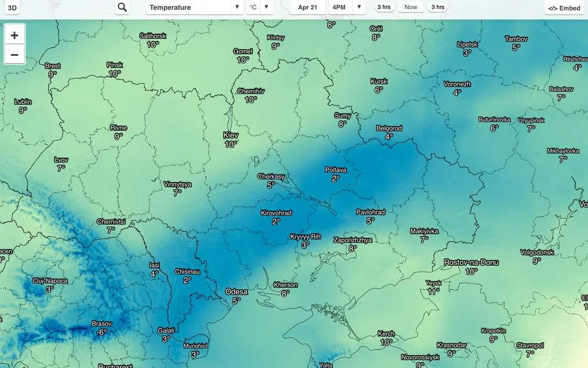Click the Belgorod label
This screenshot has width=588, height=368.
coord(389,128)
